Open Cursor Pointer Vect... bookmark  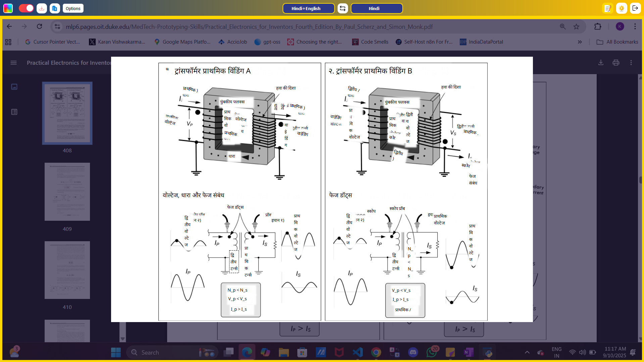(52, 42)
